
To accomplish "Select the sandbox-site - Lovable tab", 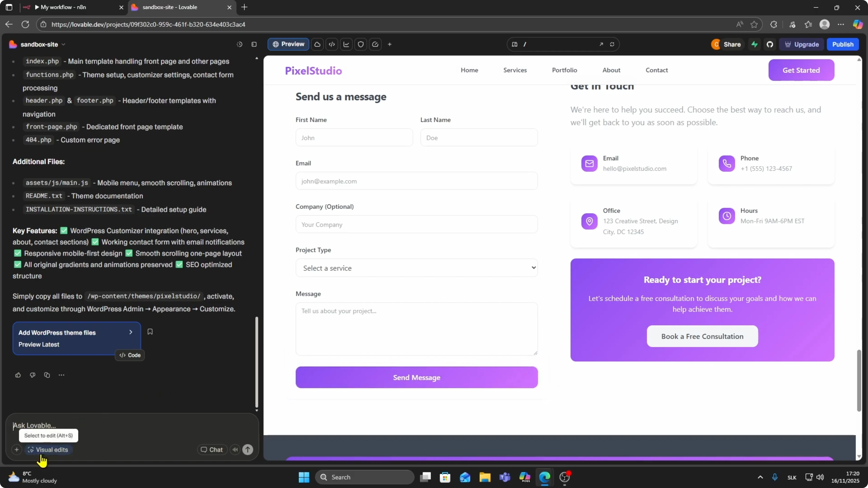I will coord(182,7).
